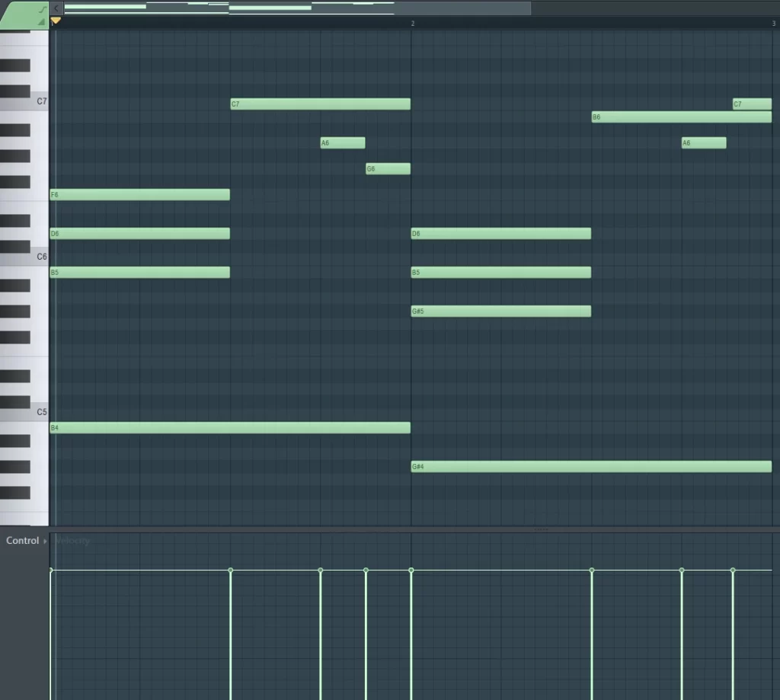Viewport: 780px width, 700px height.
Task: Click the left arrow next to the green corner
Action: [x=56, y=7]
